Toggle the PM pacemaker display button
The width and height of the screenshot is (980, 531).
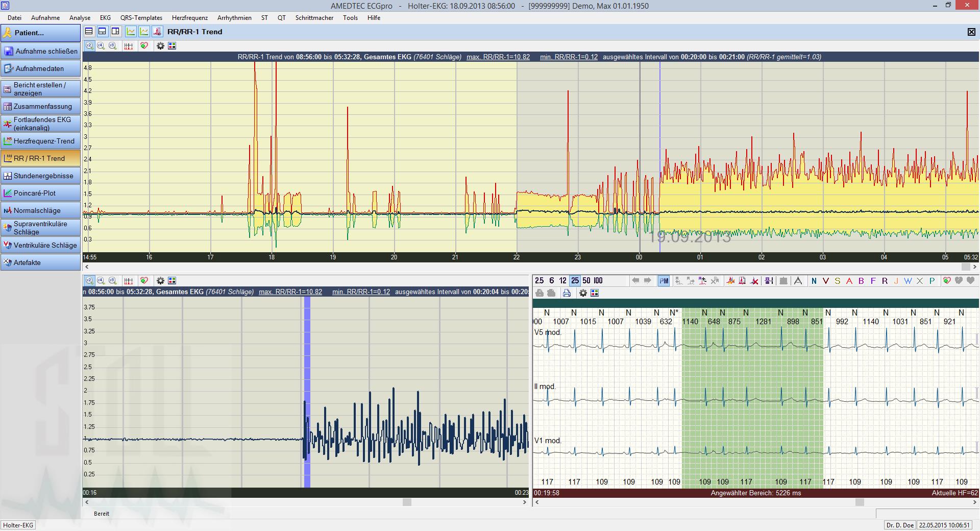[664, 281]
